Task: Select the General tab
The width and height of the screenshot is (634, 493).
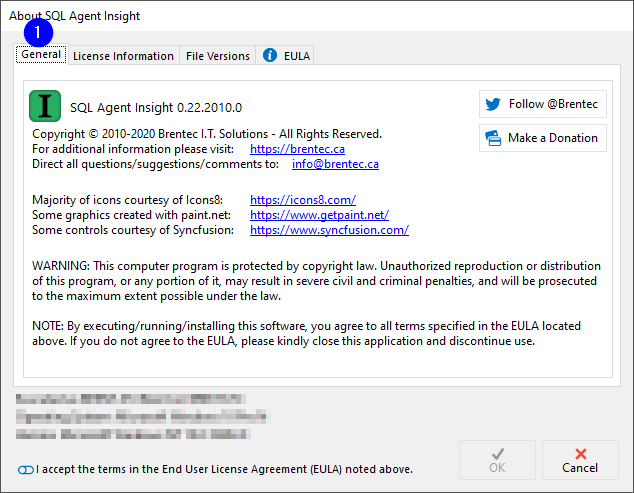Action: (x=41, y=54)
